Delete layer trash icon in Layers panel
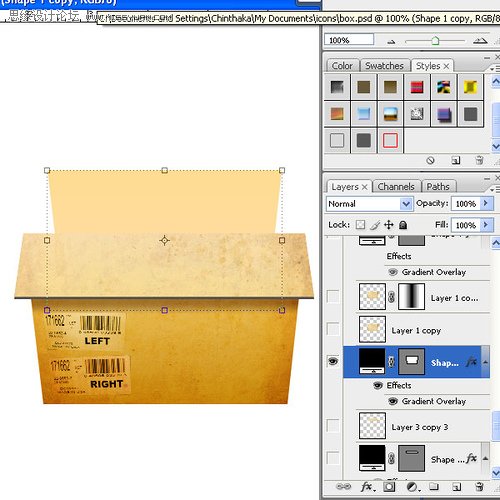 (479, 487)
